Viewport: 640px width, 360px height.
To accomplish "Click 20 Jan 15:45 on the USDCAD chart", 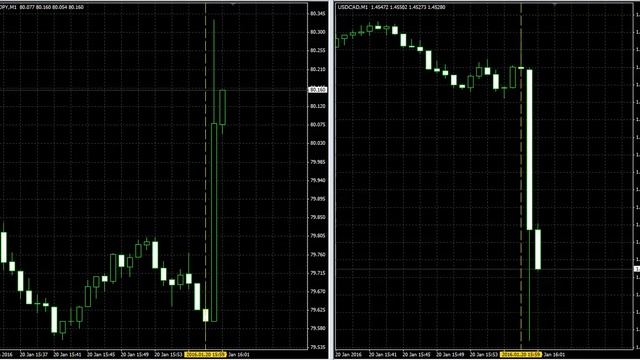I will click(x=416, y=355).
